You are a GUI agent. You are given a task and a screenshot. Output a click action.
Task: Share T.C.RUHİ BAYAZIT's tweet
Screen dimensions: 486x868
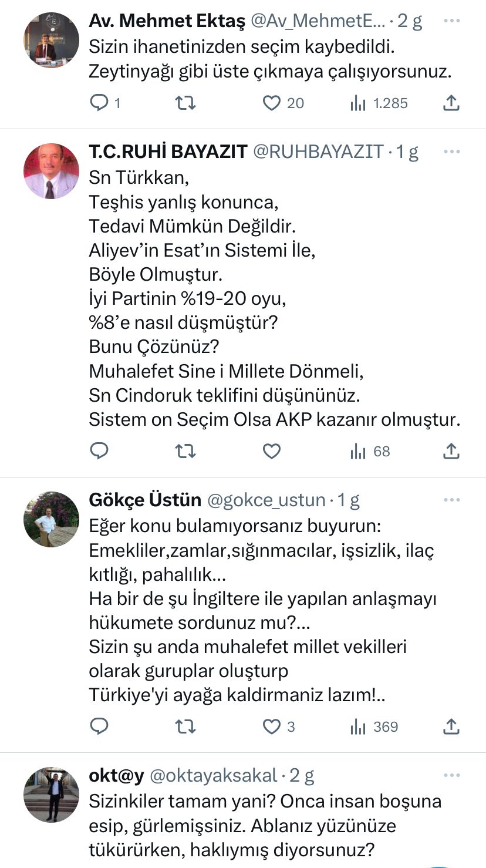tap(450, 451)
